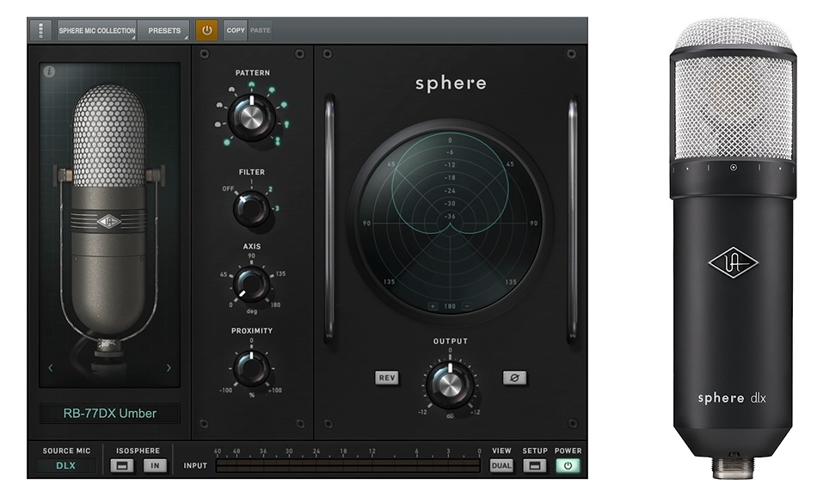
Task: Click the Pattern knob
Action: (x=251, y=118)
